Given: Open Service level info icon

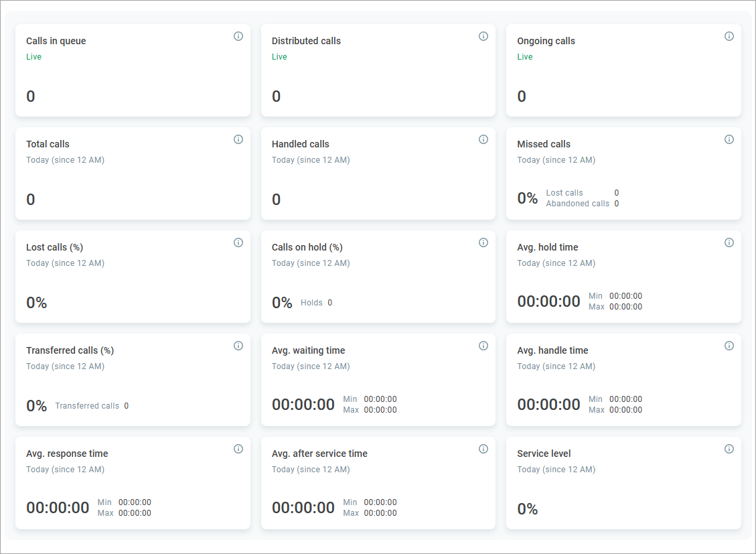Looking at the screenshot, I should click(x=729, y=449).
